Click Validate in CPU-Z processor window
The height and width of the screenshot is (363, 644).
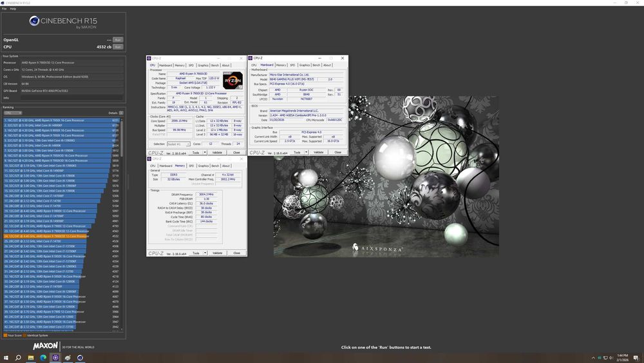217,153
